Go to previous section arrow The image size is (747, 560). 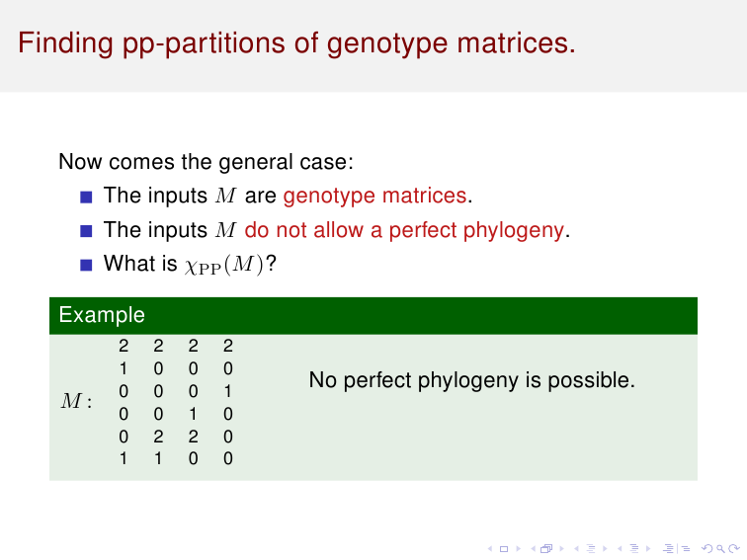point(620,548)
